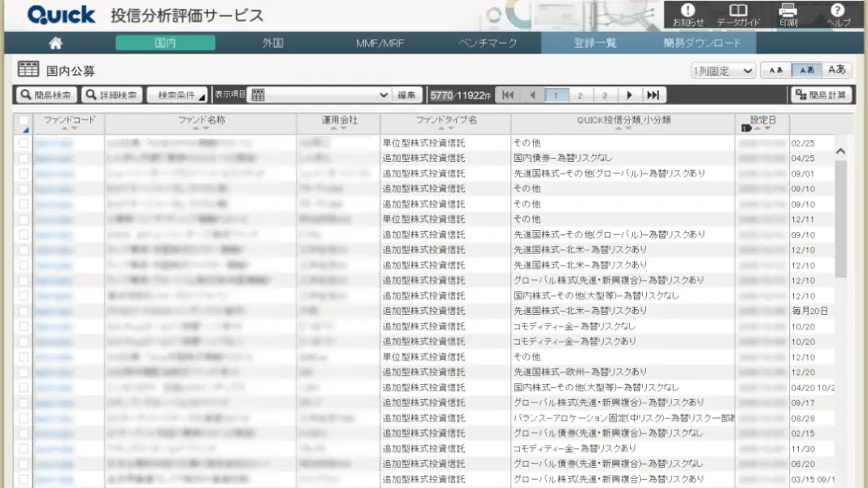Open the 簡易計算 button

822,95
